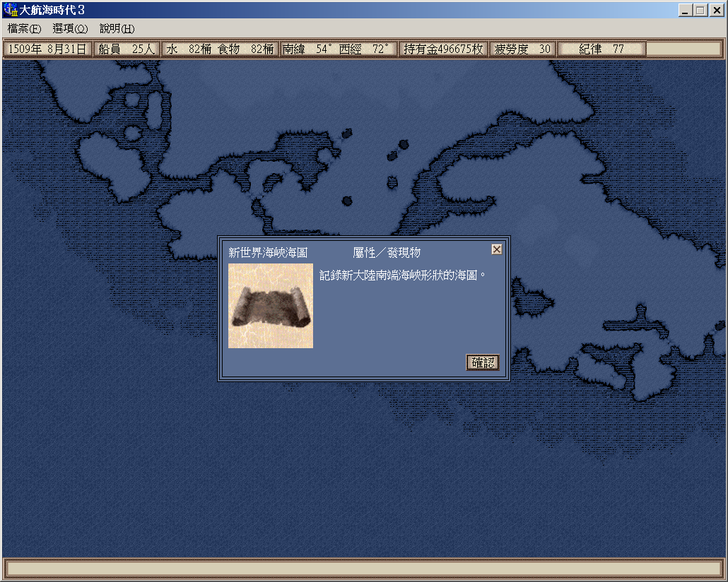Screen dimensions: 728x582
Task: Minimize the 大航海時代3 window
Action: point(685,10)
